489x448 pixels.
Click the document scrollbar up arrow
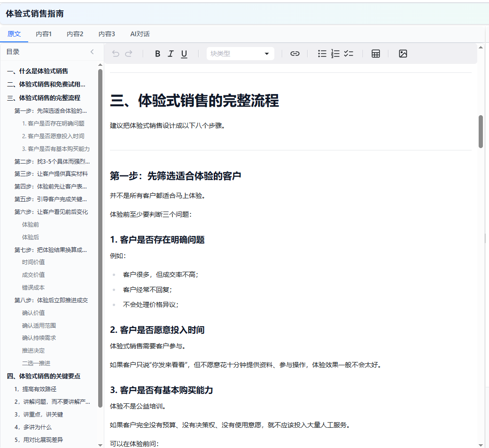(x=481, y=47)
